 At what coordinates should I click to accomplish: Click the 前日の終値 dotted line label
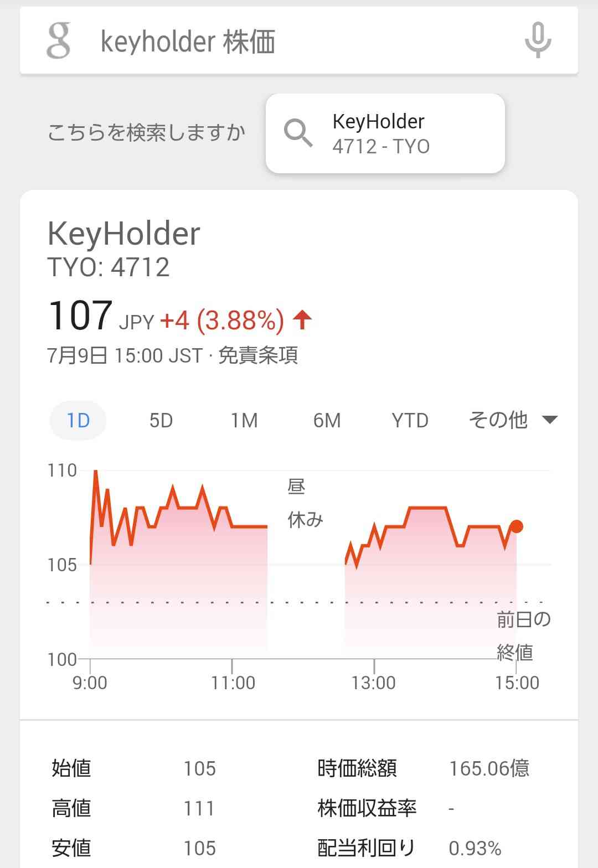(x=523, y=635)
